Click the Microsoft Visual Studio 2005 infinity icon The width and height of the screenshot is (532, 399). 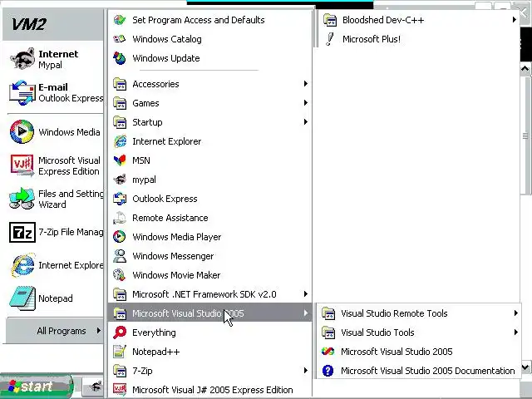click(x=328, y=352)
